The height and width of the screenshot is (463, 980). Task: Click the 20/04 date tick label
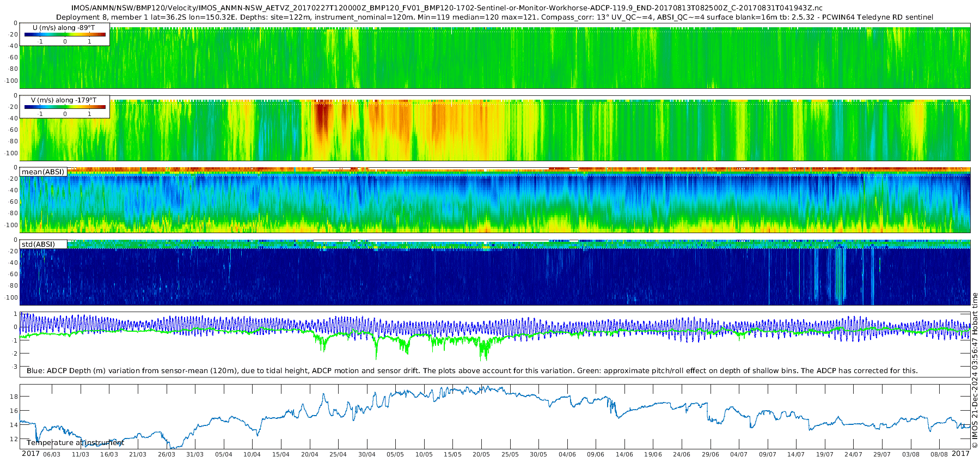click(x=309, y=454)
